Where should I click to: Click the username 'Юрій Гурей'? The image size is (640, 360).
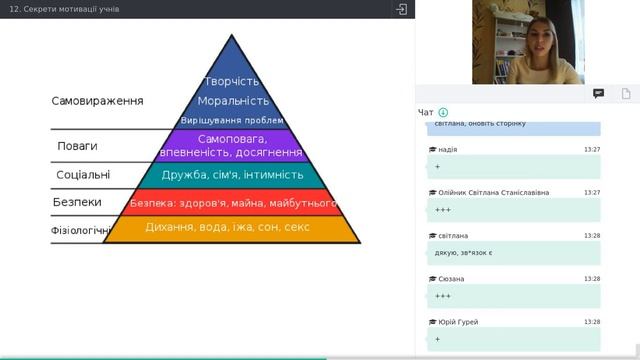(x=458, y=322)
